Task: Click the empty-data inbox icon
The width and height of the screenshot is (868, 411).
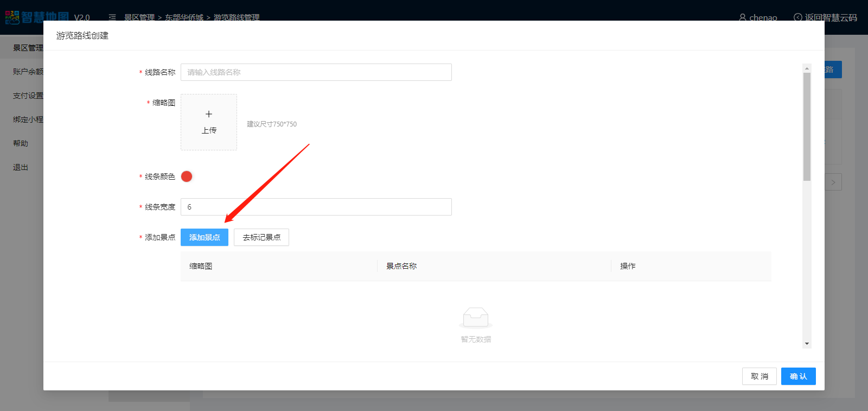Action: pyautogui.click(x=476, y=318)
